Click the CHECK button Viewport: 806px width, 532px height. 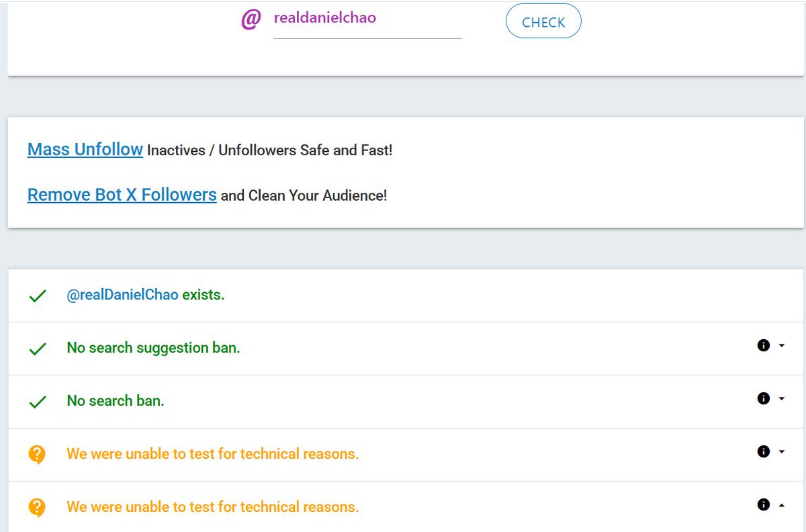coord(543,21)
